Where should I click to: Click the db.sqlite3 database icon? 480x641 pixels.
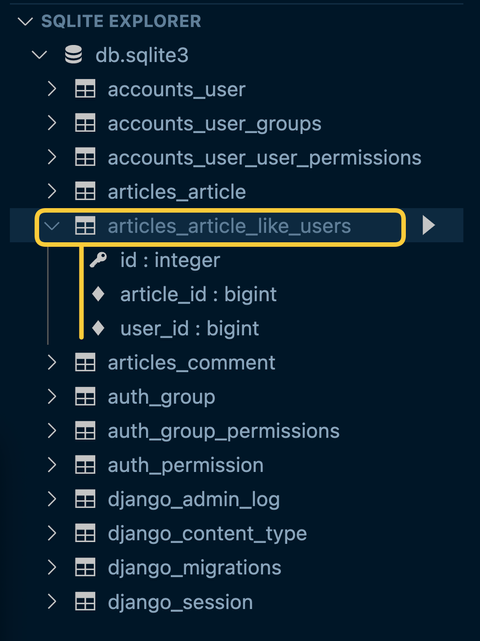click(x=74, y=55)
